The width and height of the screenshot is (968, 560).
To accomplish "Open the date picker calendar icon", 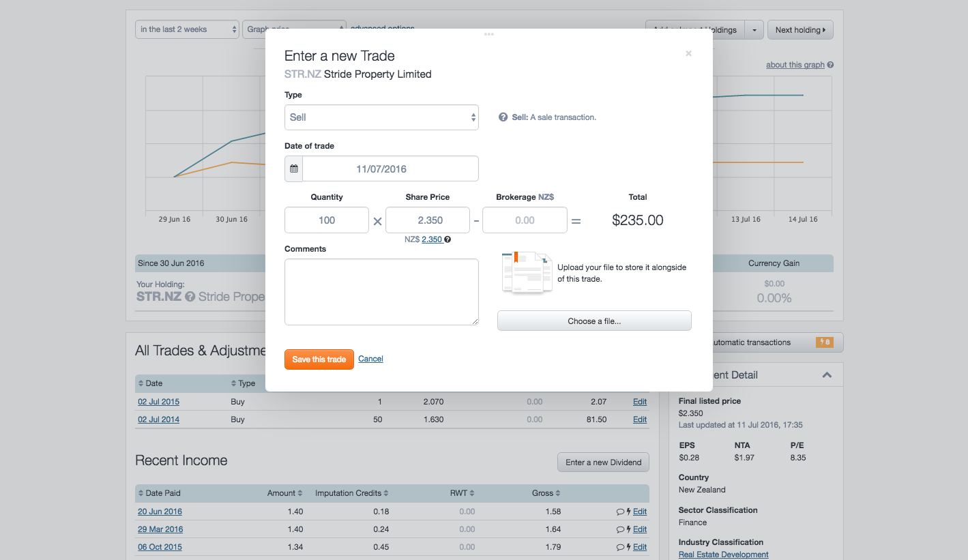I will [293, 168].
